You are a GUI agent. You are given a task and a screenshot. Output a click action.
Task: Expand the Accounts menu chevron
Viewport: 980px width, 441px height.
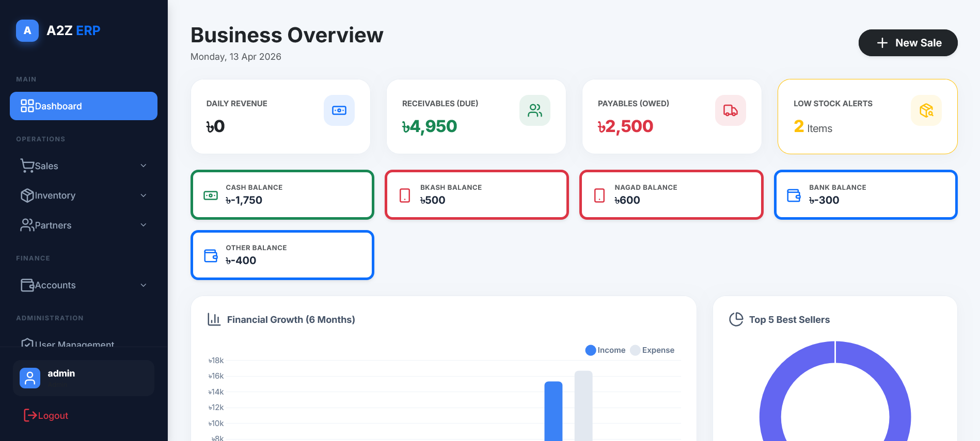(x=144, y=285)
